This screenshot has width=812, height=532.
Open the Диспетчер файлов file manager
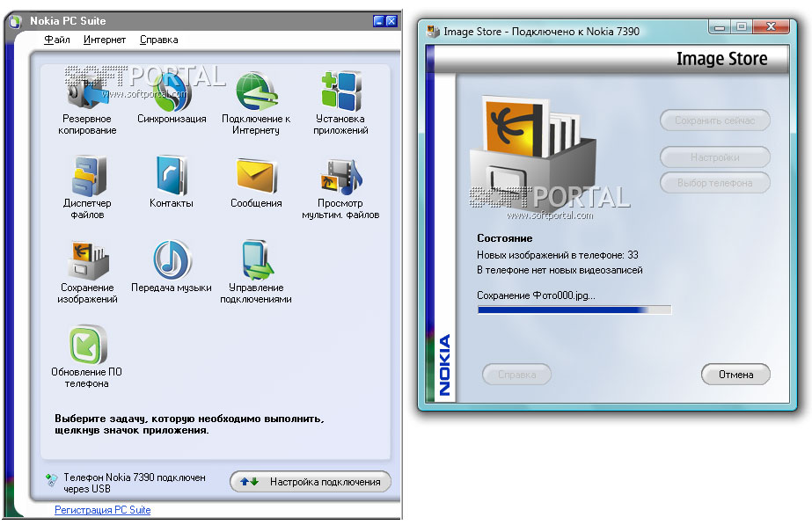(x=87, y=177)
